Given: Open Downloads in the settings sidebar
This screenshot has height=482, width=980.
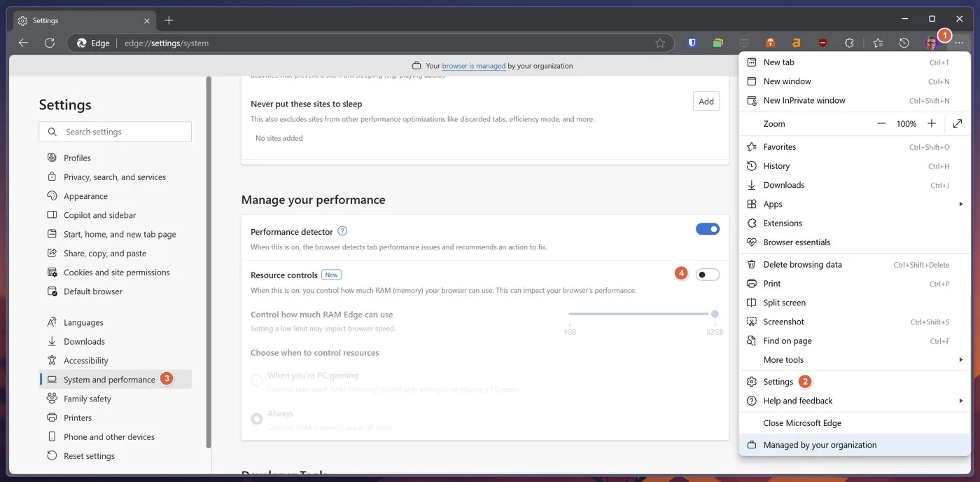Looking at the screenshot, I should click(115, 341).
